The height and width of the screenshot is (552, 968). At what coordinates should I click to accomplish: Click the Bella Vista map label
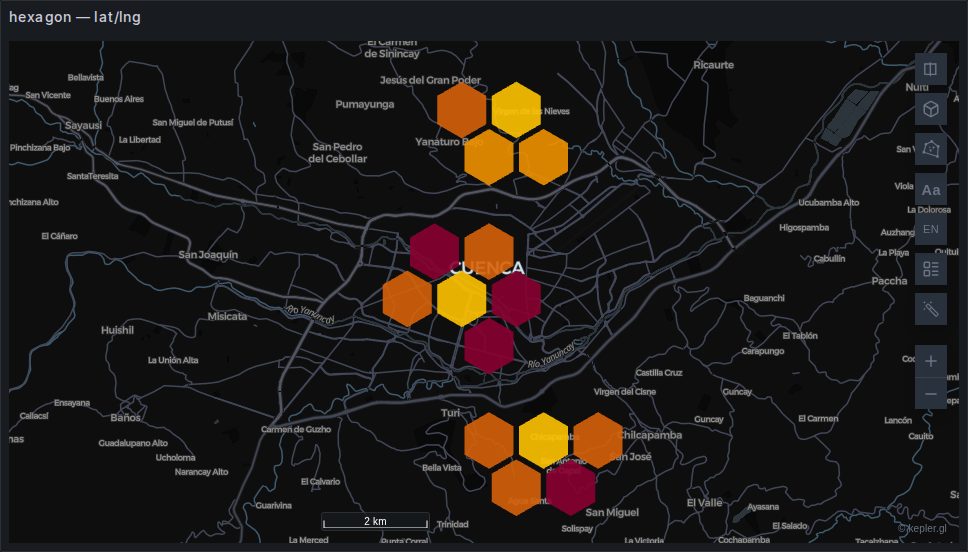(x=441, y=468)
